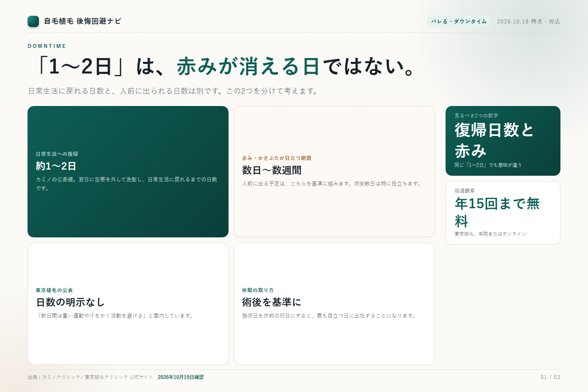The image size is (588, 392).
Task: Click the text 東京植毛。来院またはオンライン
Action: [490, 234]
